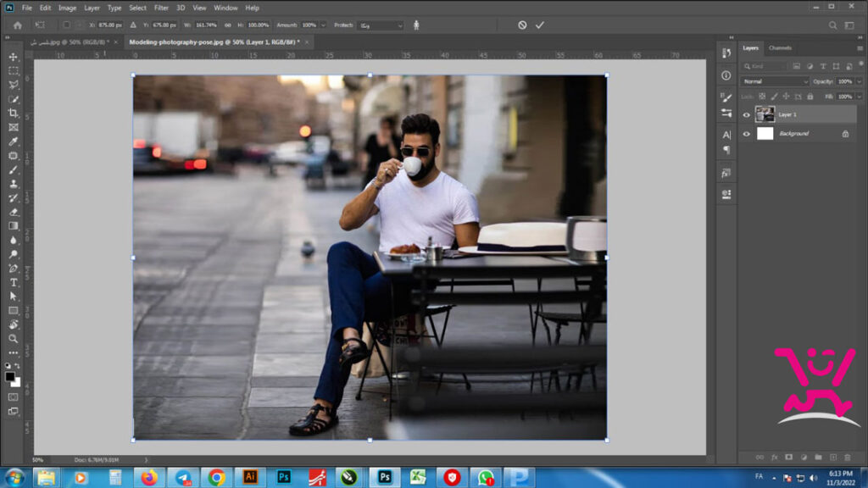
Task: Click the background color swatch
Action: coord(16,382)
